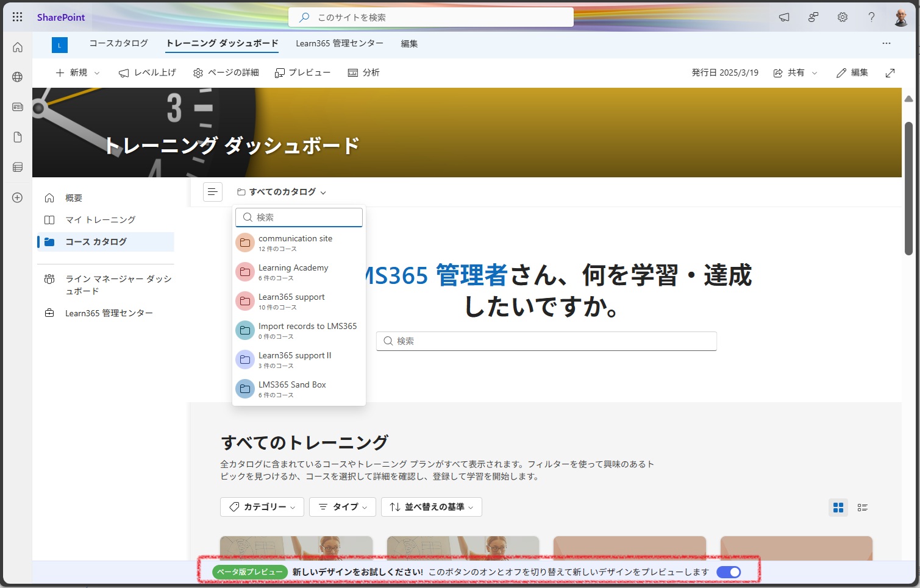Open the Learn365 管理センター site tab
The width and height of the screenshot is (920, 588).
[340, 43]
